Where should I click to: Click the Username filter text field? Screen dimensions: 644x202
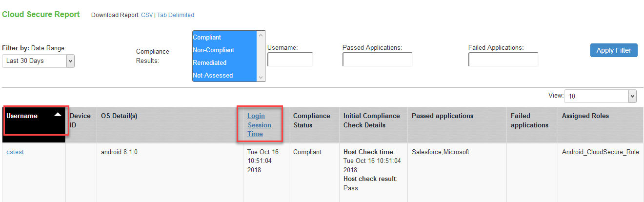[290, 60]
